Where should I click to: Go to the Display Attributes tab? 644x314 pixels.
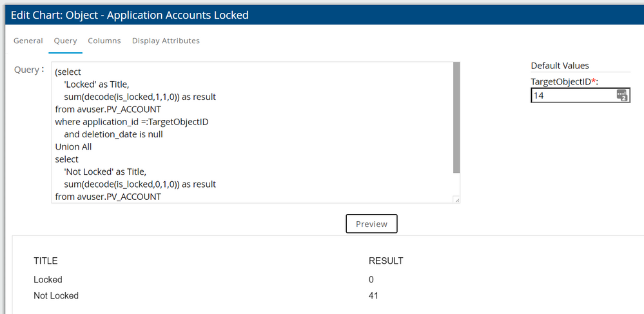coord(166,41)
